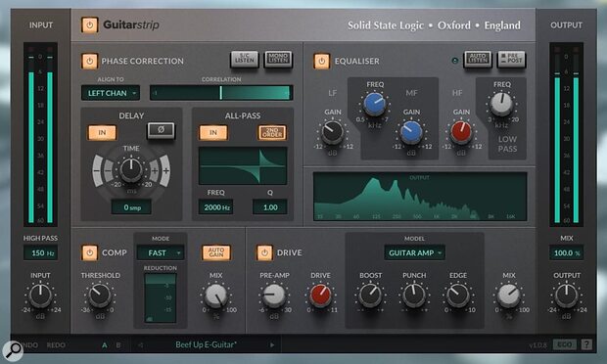This screenshot has width=607, height=364.
Task: Open the compressor Mode Fast dropdown
Action: pyautogui.click(x=161, y=253)
